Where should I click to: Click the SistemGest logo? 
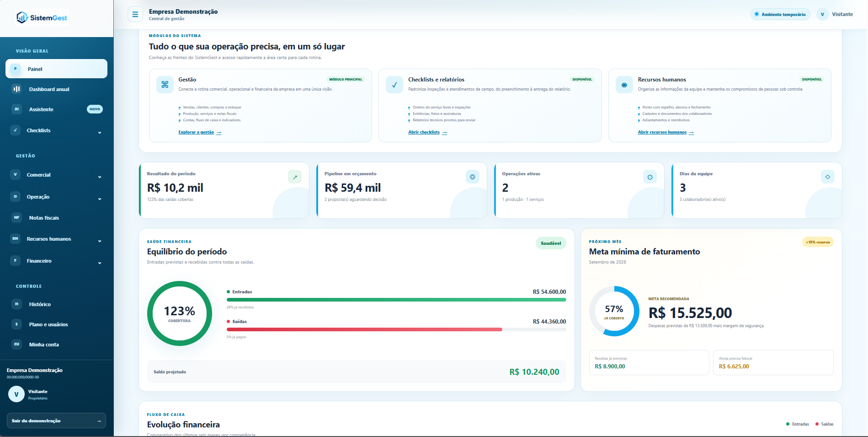42,18
